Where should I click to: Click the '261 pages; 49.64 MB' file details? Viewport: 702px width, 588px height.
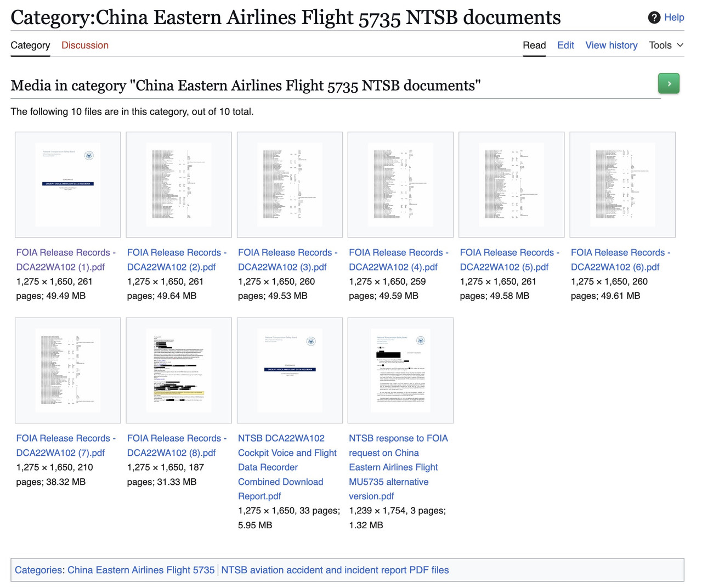click(x=165, y=289)
